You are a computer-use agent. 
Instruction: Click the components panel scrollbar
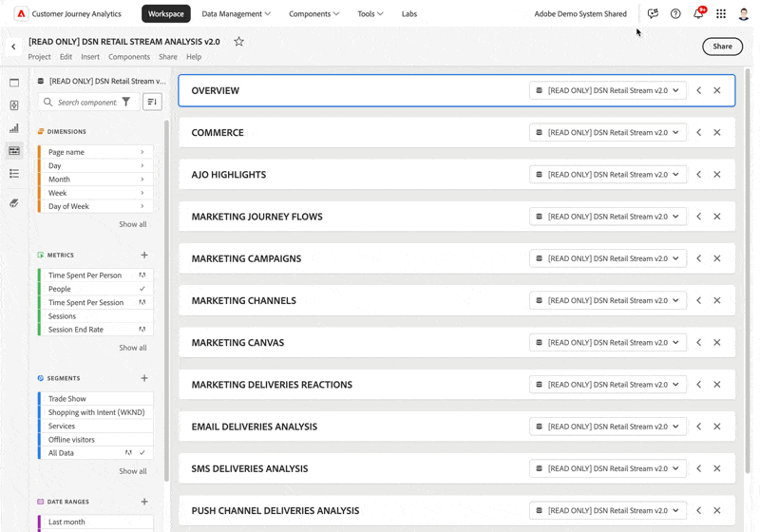click(166, 300)
